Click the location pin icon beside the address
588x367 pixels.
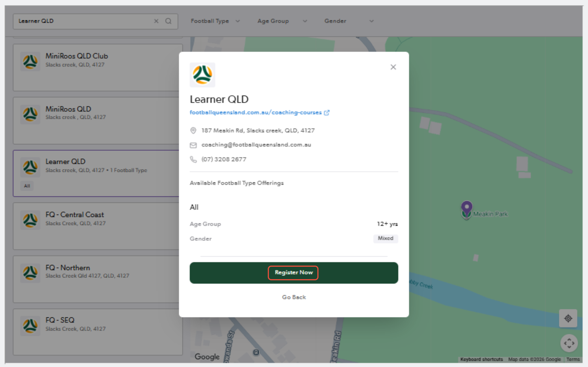pos(193,130)
